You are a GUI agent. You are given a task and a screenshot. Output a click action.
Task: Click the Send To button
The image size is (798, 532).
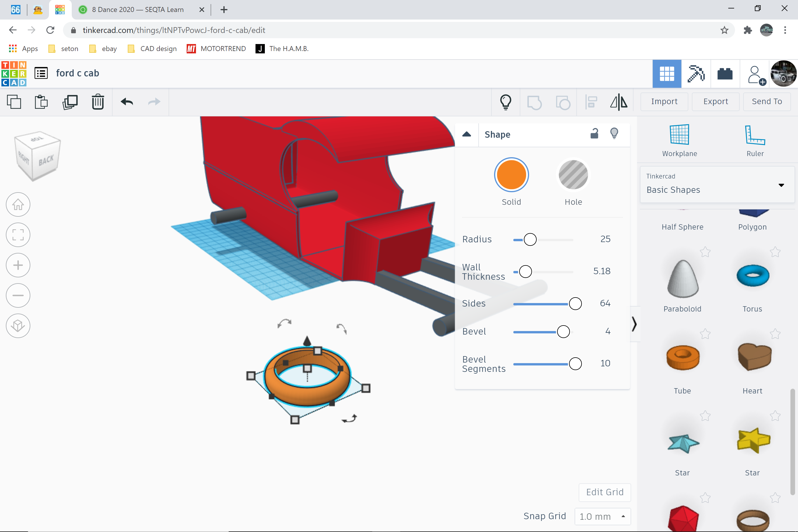[767, 101]
